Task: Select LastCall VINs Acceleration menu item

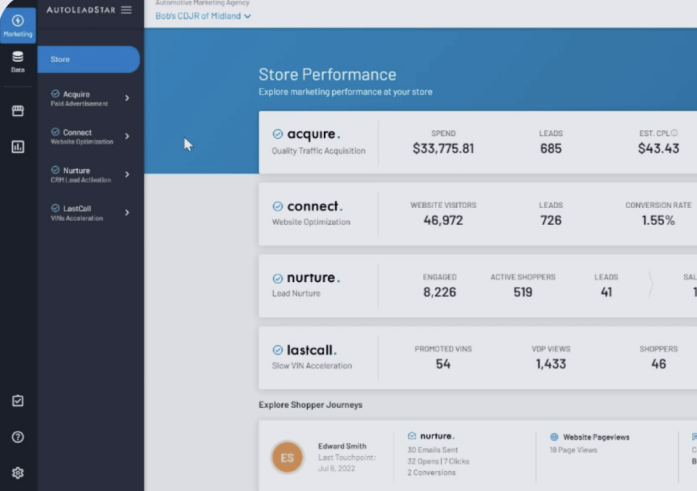Action: [90, 213]
